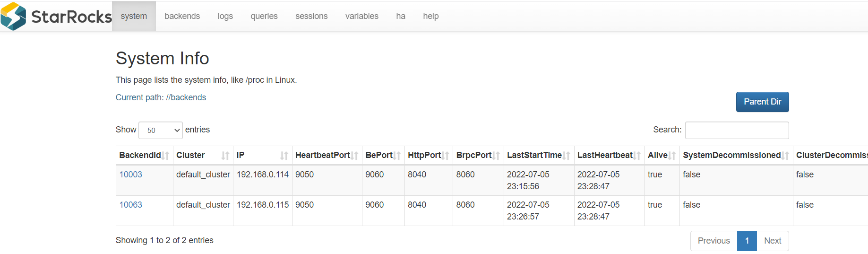Sort by Alive column arrows
This screenshot has height=254, width=868.
point(672,156)
